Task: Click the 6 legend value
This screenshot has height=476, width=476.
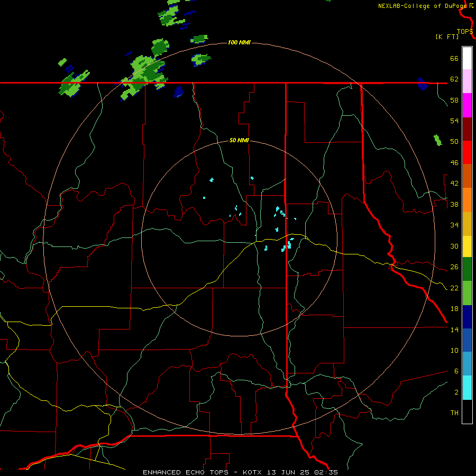Action: point(456,371)
